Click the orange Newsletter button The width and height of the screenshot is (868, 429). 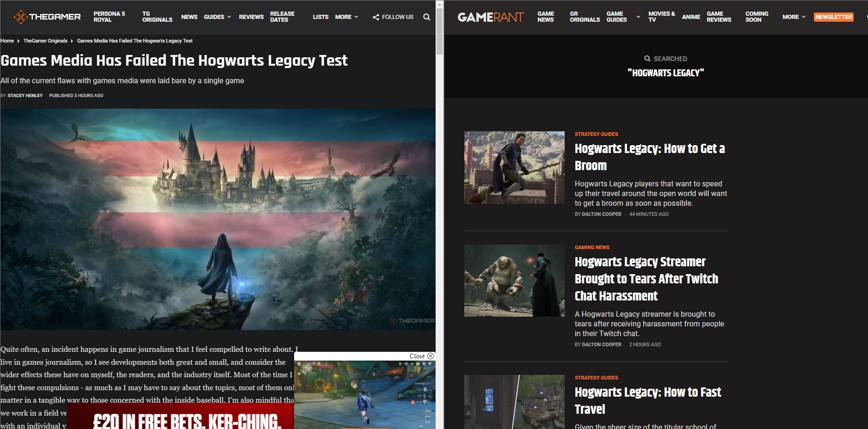(833, 17)
